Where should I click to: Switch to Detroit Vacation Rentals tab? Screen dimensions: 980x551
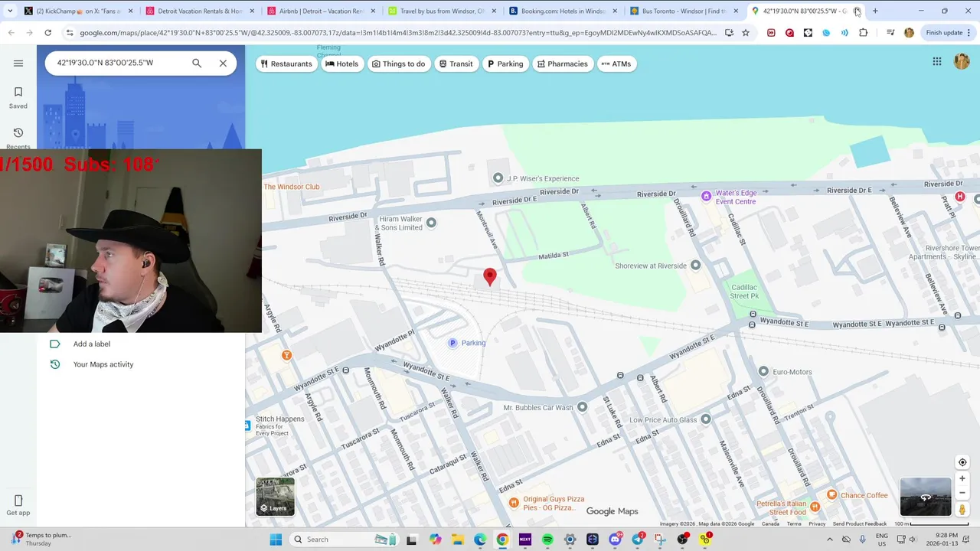198,11
